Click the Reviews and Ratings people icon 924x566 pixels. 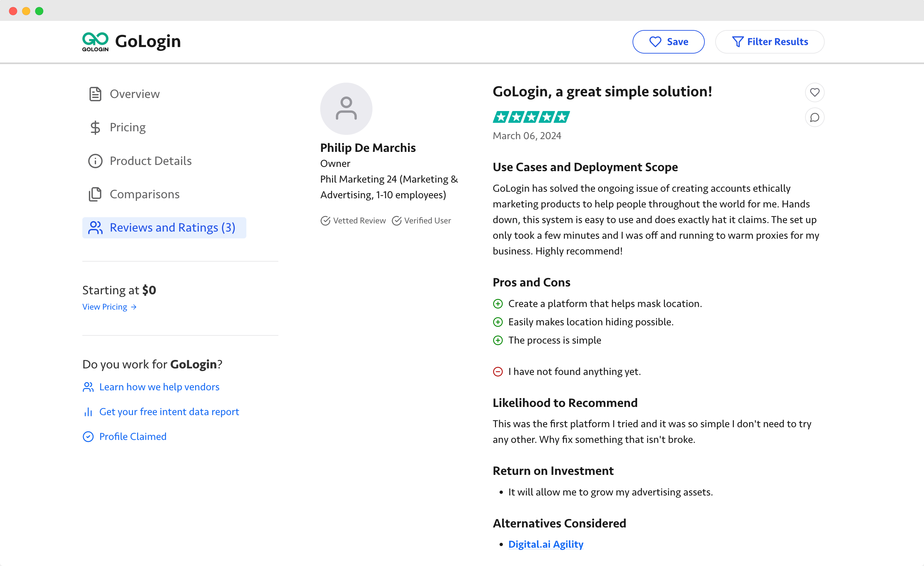pos(95,228)
